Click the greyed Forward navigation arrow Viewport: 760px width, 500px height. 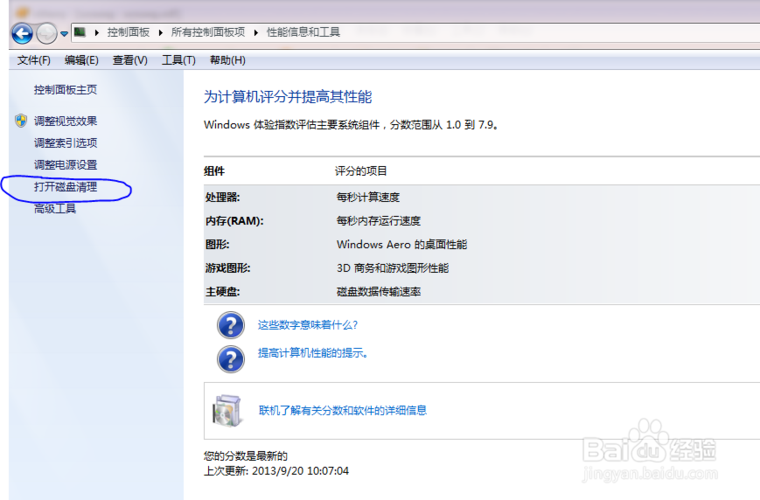tap(47, 33)
